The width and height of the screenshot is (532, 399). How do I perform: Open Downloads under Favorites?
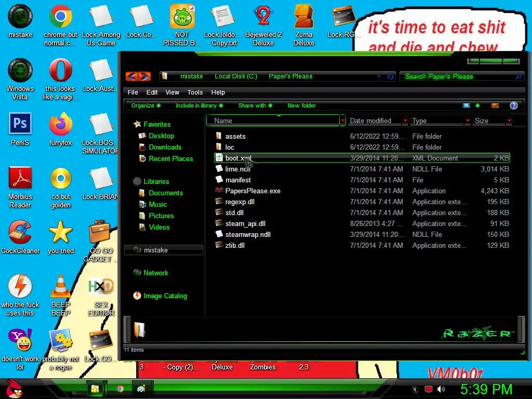tap(165, 147)
